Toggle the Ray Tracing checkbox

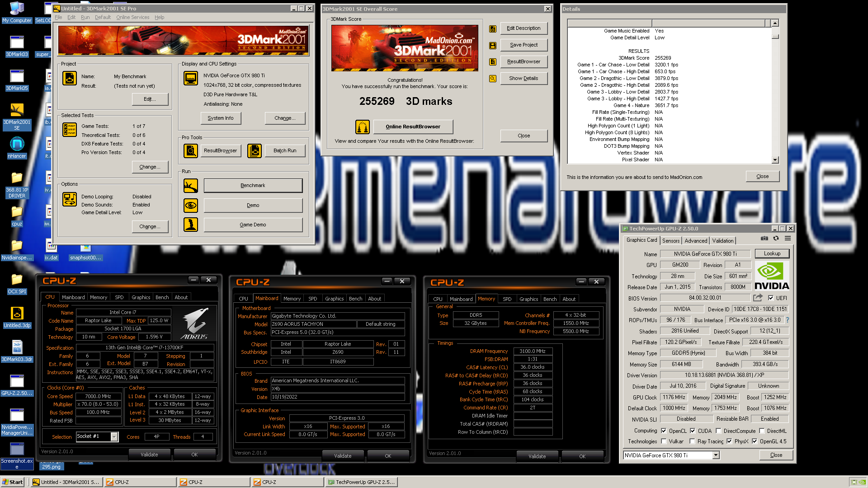[692, 441]
